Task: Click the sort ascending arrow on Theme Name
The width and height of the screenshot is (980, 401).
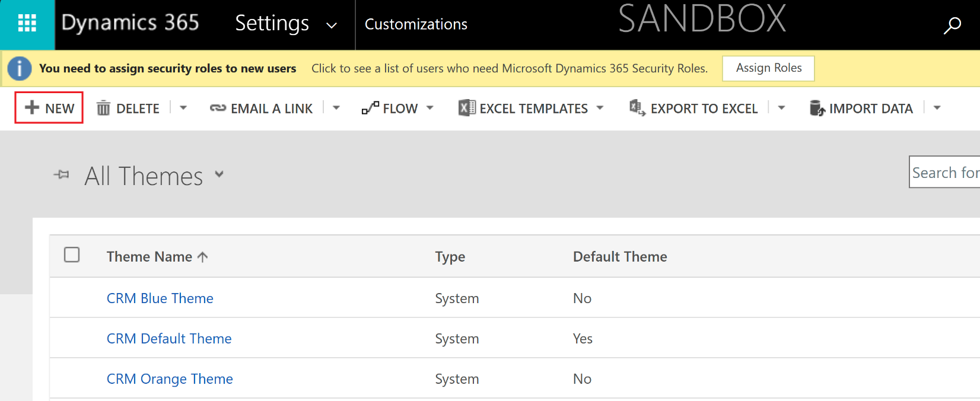Action: (202, 257)
